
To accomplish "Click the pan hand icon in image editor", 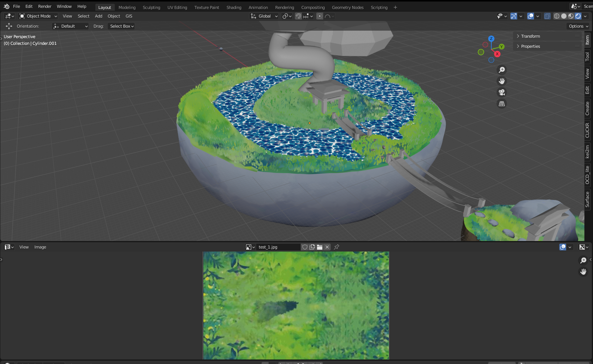I will click(x=583, y=272).
